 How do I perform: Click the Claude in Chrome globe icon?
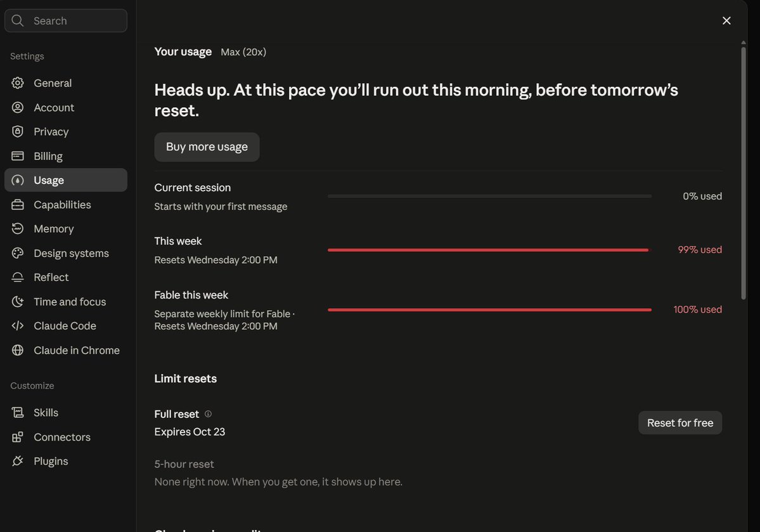pyautogui.click(x=18, y=350)
